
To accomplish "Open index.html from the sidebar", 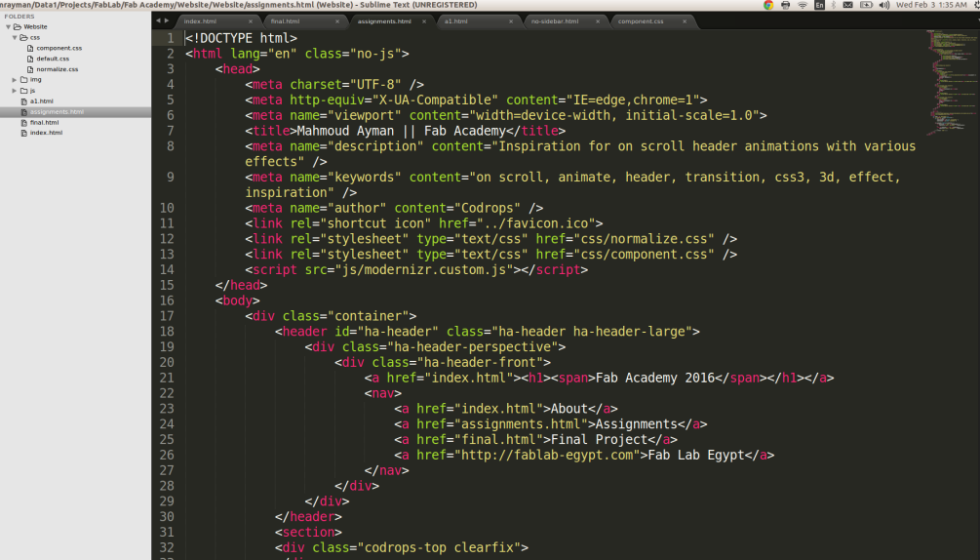I will [46, 133].
